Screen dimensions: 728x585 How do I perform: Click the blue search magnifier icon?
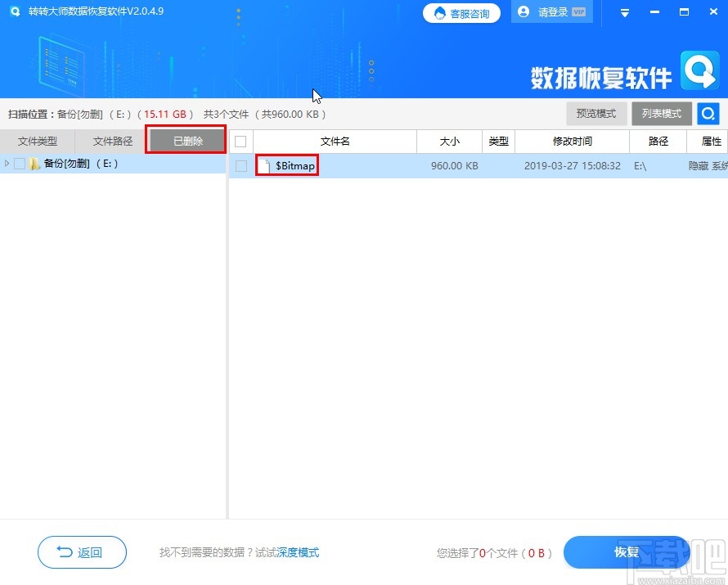tap(708, 114)
